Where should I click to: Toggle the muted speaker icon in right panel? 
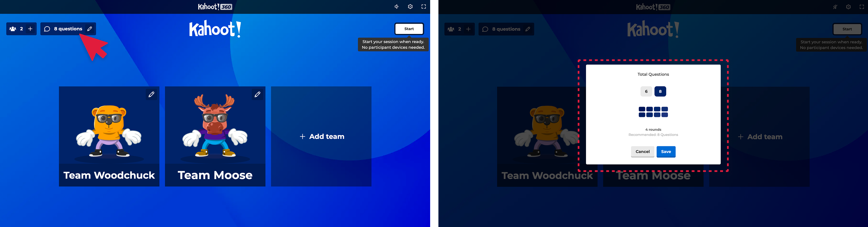pos(835,7)
